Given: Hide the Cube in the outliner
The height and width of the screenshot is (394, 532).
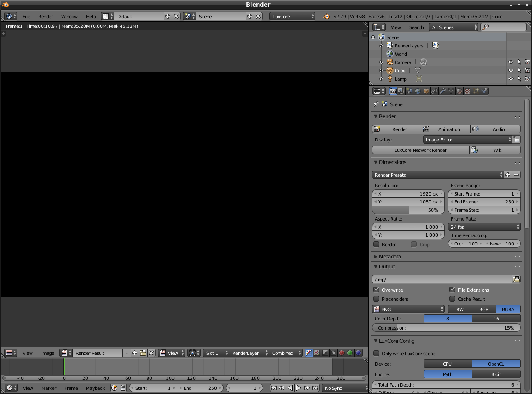Looking at the screenshot, I should click(510, 71).
